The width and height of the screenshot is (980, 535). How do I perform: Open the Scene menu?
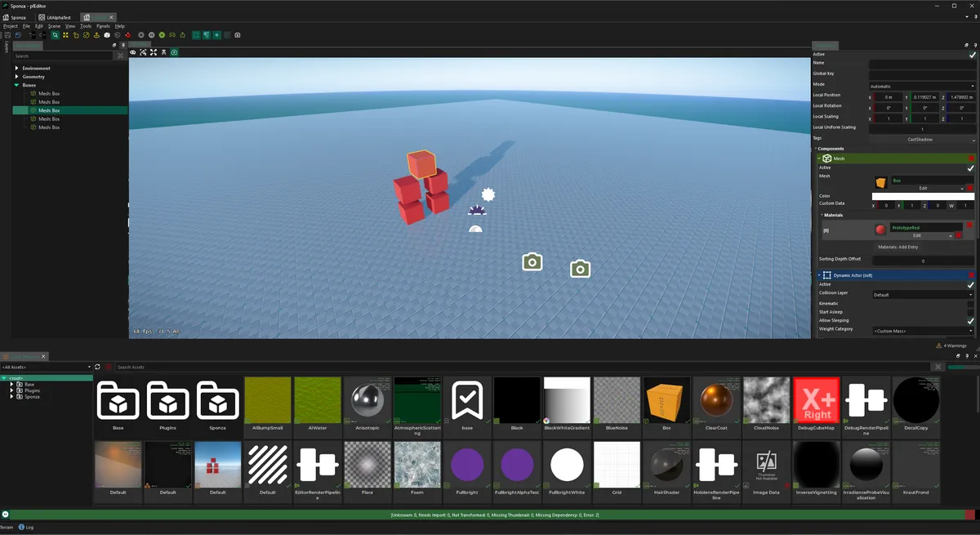(x=54, y=26)
